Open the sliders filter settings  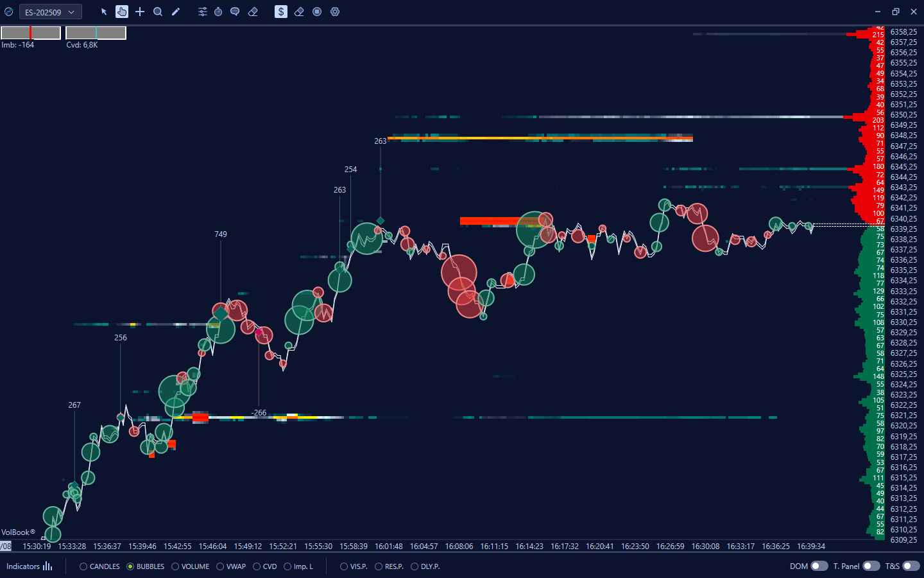click(x=202, y=12)
